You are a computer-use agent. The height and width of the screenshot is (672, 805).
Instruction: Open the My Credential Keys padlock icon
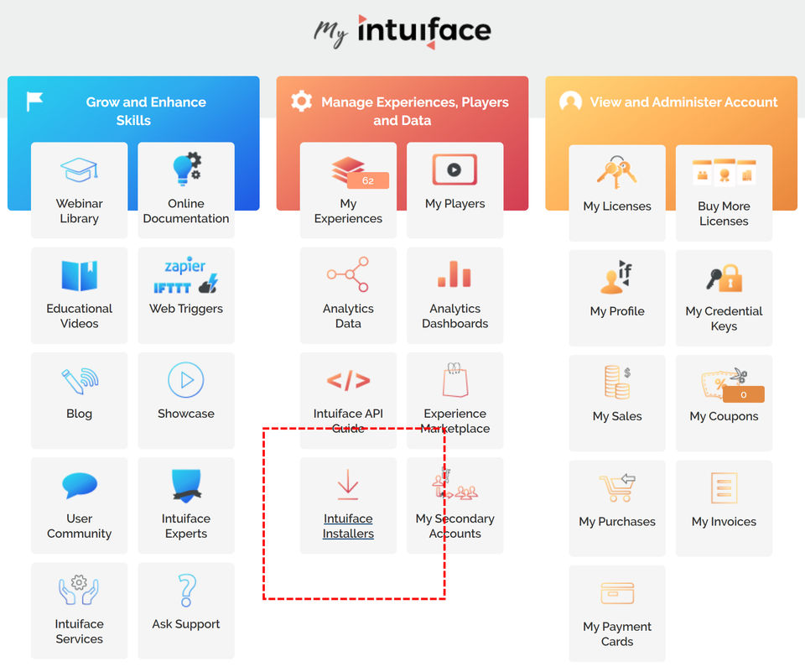click(x=724, y=278)
